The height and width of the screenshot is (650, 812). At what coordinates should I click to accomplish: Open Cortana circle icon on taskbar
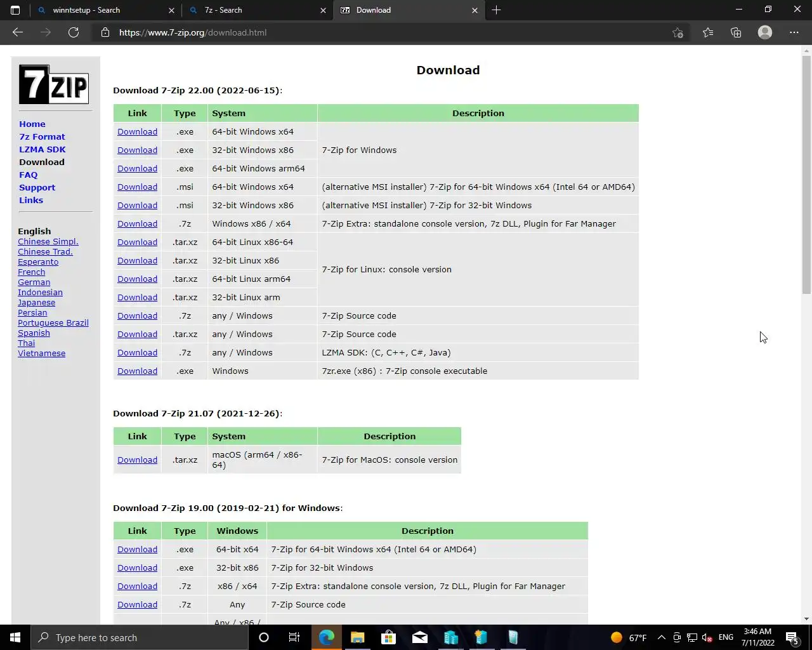coord(264,637)
